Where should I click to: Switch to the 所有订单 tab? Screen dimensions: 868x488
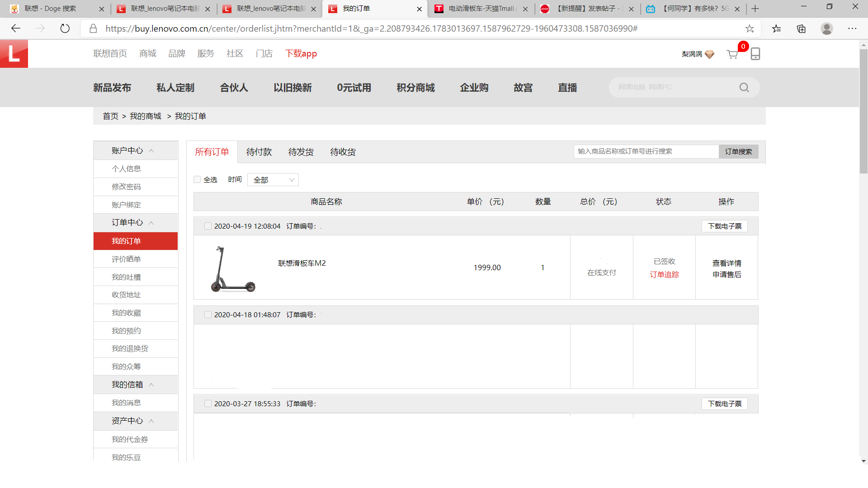pyautogui.click(x=212, y=152)
